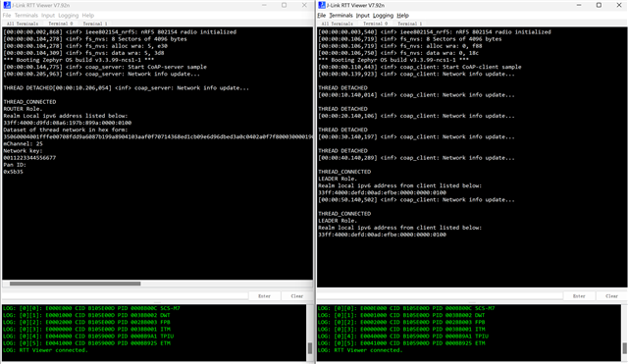Click 'mChannel: 25' line in left terminal
The height and width of the screenshot is (364, 628).
23,144
